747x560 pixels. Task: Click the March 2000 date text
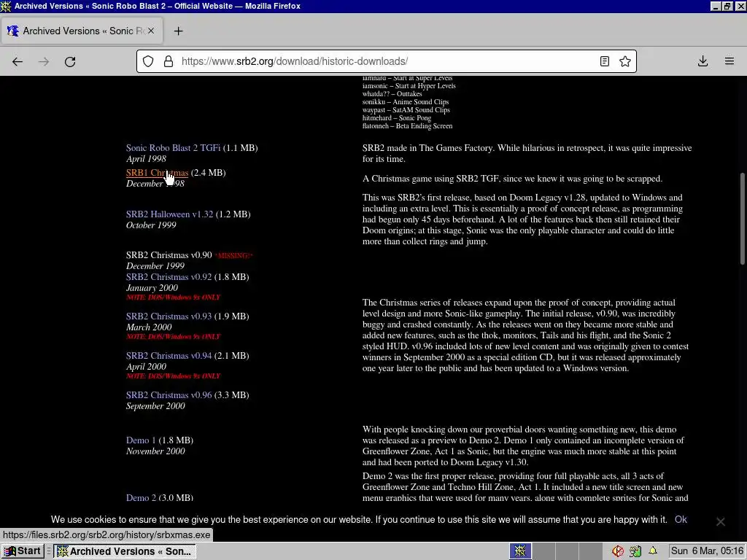click(x=149, y=327)
